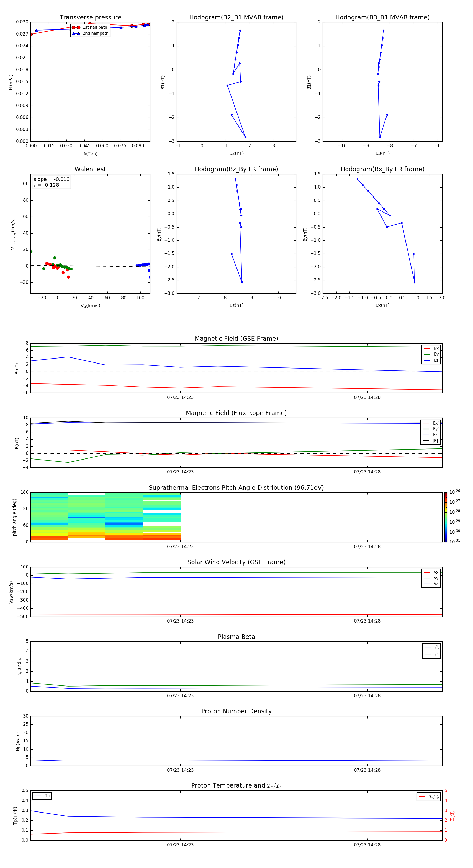This screenshot has width=473, height=868.
Task: Select "By'" in the flux rope legend
Action: [x=431, y=429]
